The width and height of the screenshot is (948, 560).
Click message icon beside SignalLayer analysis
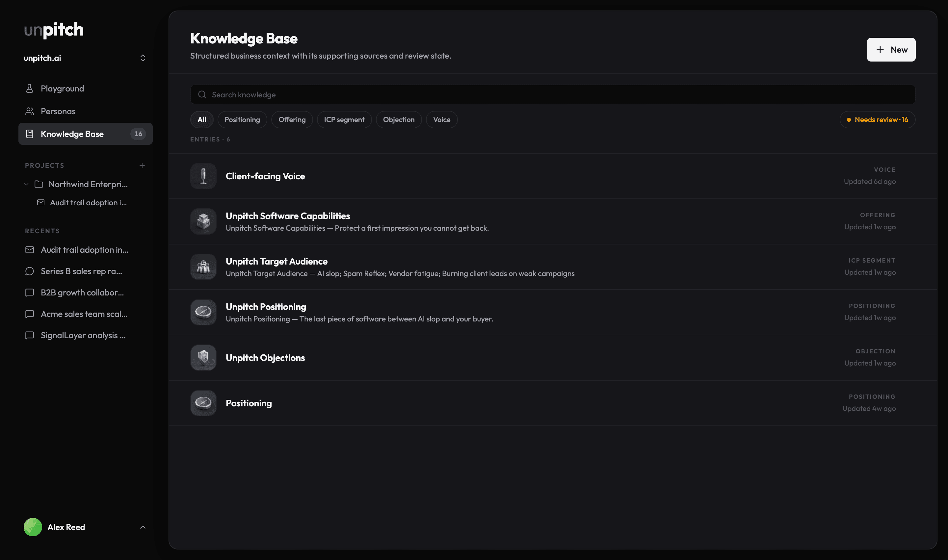click(x=29, y=335)
